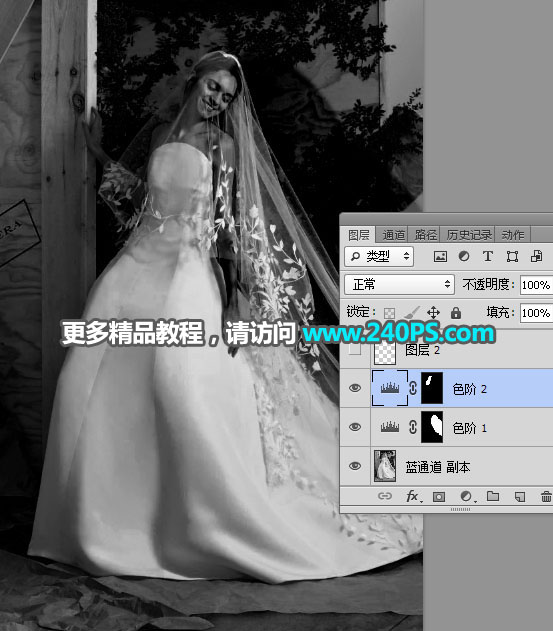This screenshot has height=631, width=553.
Task: Open the 正常 blend mode dropdown
Action: click(x=399, y=285)
